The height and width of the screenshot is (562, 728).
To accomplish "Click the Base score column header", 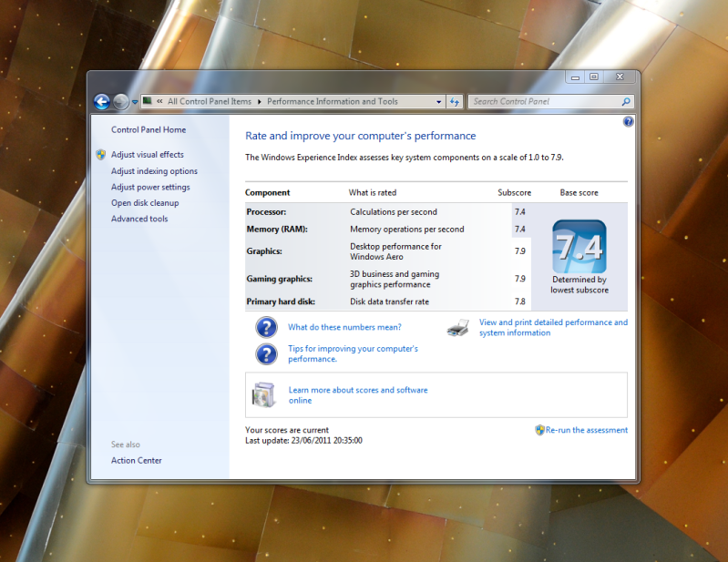I will click(579, 192).
